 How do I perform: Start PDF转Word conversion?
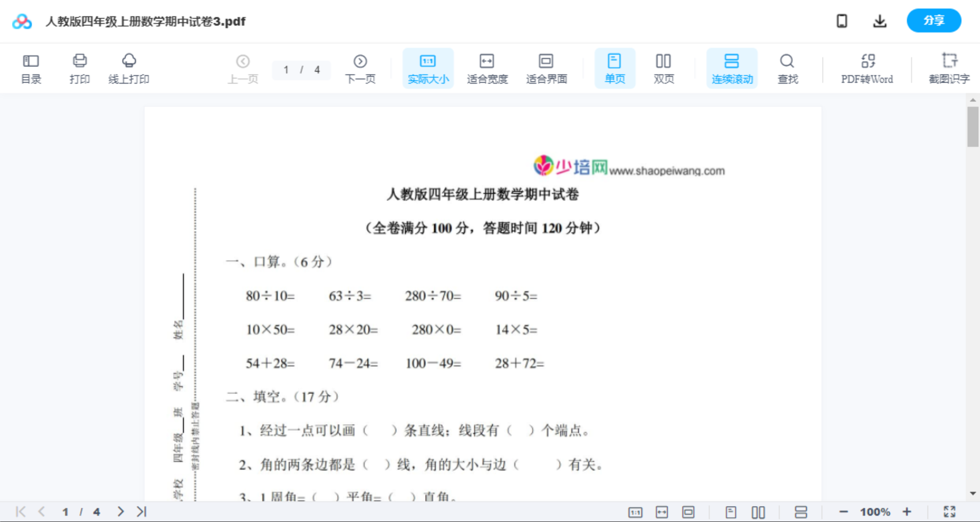point(867,68)
